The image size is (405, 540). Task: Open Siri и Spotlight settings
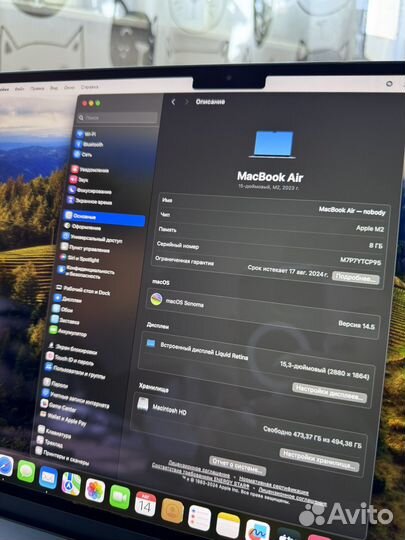click(79, 258)
